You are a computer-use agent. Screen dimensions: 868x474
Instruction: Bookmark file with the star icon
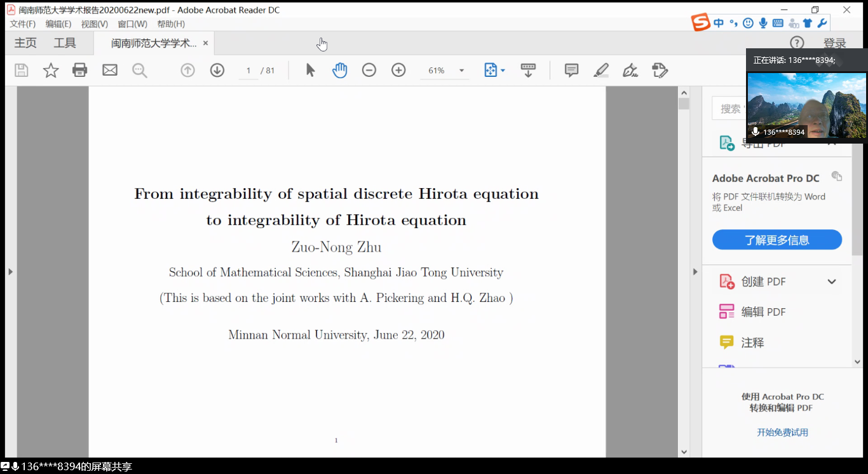(51, 70)
